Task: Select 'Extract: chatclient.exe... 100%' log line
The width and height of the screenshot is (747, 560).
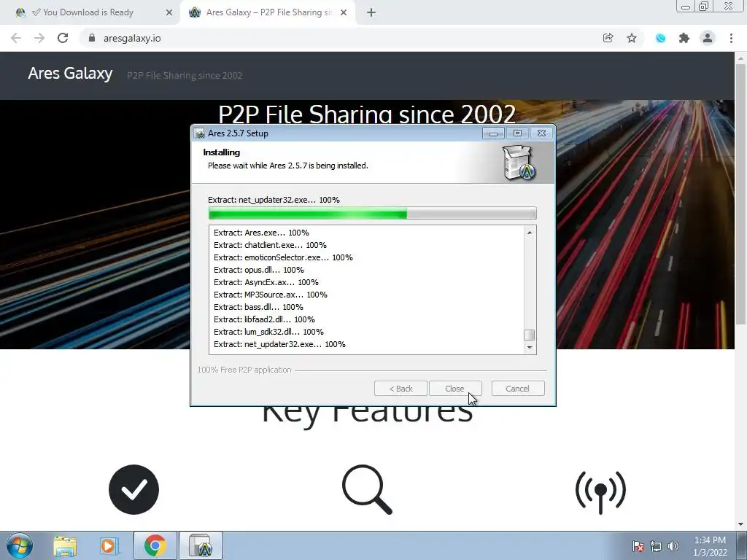Action: point(270,245)
